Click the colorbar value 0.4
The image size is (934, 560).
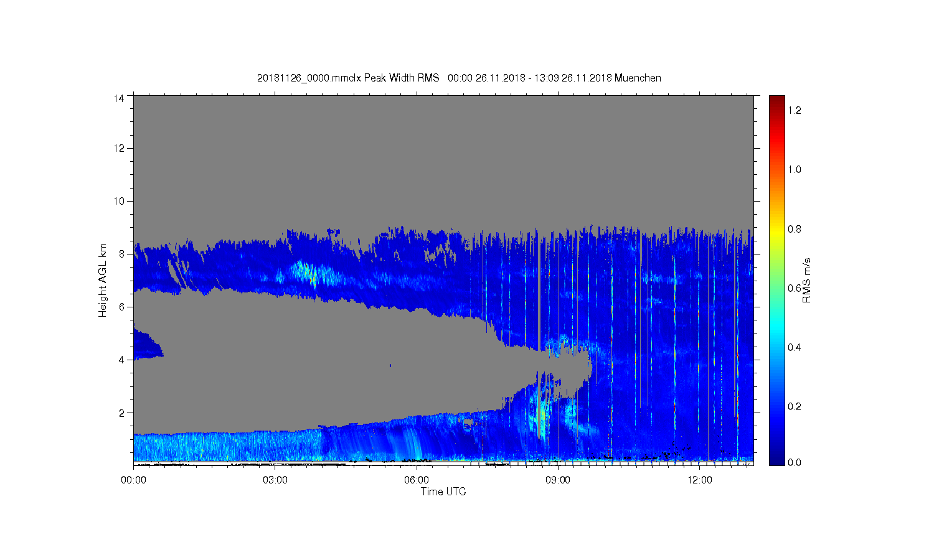coord(794,347)
